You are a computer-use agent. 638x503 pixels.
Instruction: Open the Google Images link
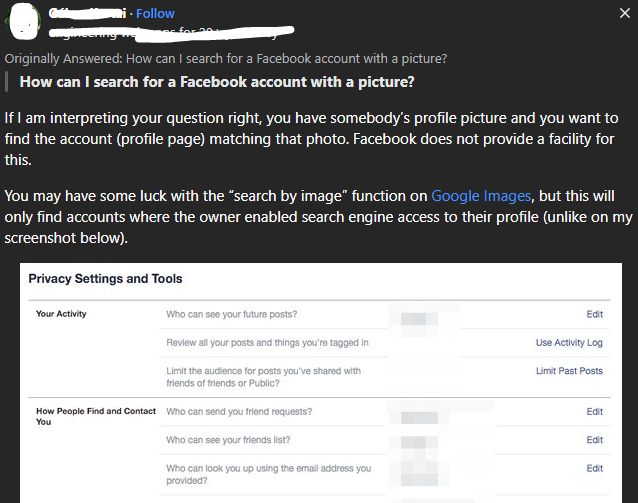(481, 196)
